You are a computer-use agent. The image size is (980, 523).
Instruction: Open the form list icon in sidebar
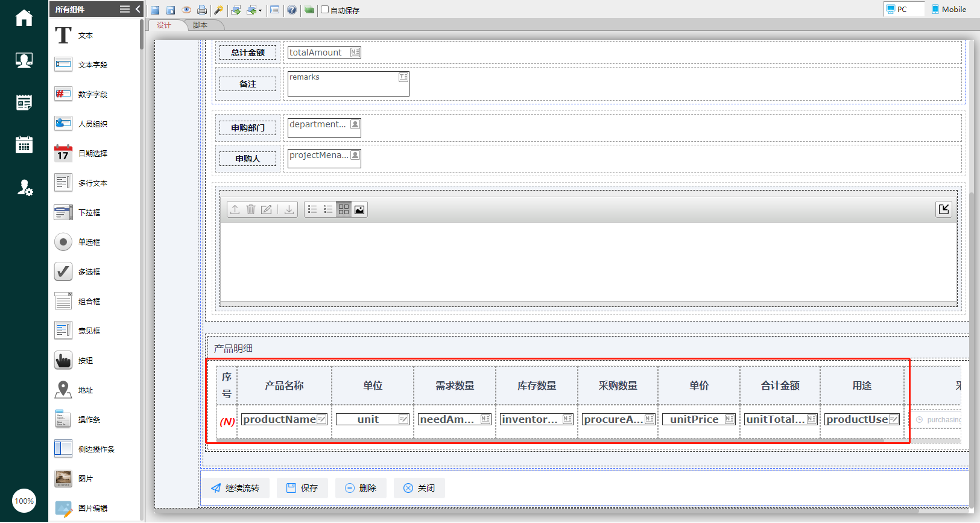click(x=24, y=103)
